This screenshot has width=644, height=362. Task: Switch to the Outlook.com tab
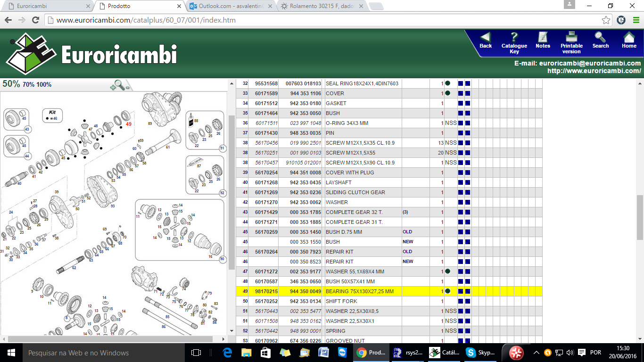(x=229, y=6)
